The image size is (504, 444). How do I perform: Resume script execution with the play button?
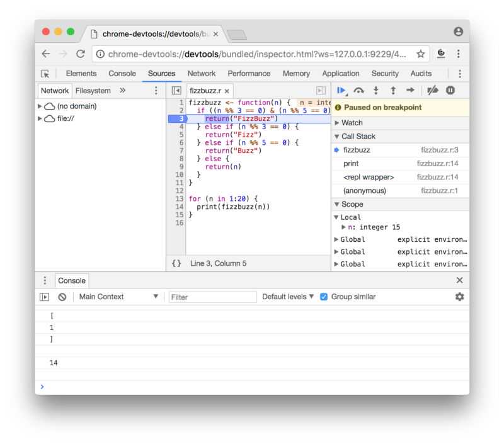[x=341, y=91]
